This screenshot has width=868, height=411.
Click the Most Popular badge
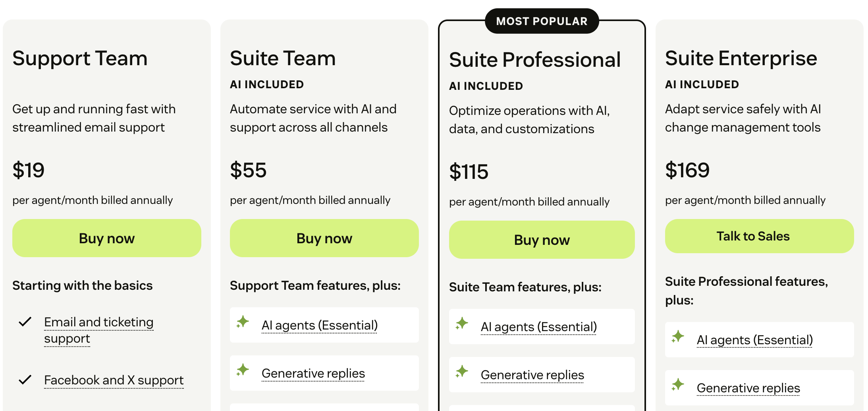tap(542, 21)
